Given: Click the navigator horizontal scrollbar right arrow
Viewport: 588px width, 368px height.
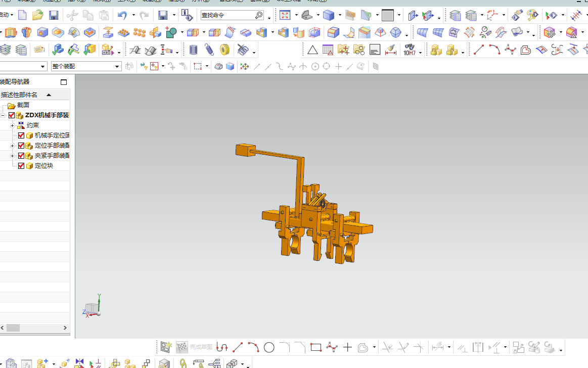Looking at the screenshot, I should pyautogui.click(x=65, y=328).
